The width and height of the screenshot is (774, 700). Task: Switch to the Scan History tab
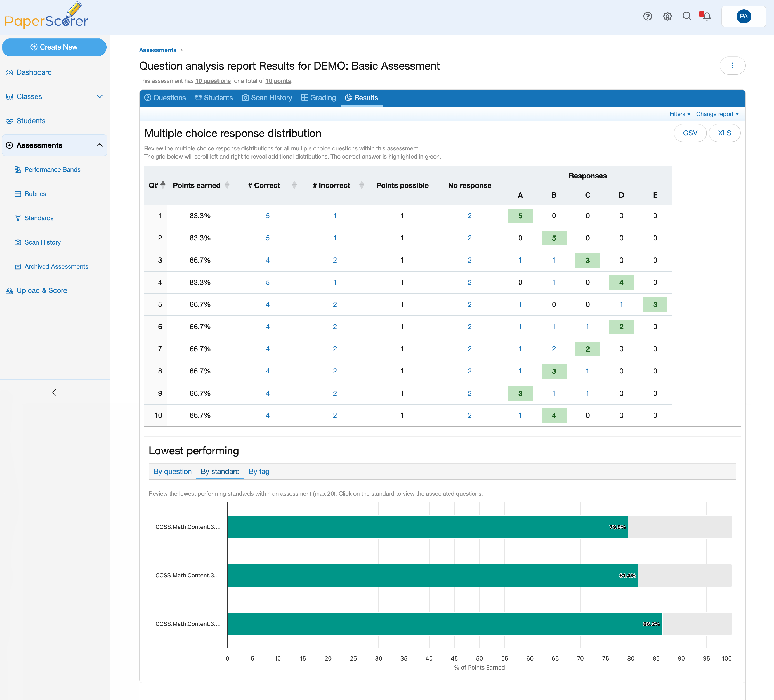coord(267,98)
